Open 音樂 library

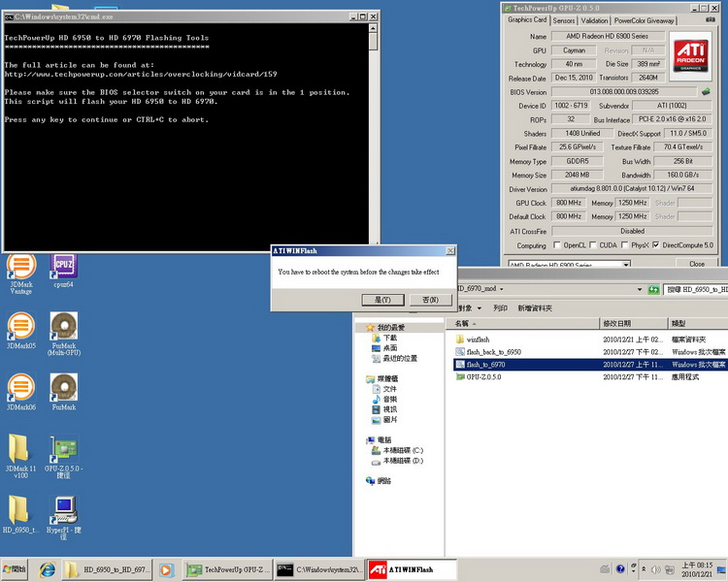click(389, 399)
